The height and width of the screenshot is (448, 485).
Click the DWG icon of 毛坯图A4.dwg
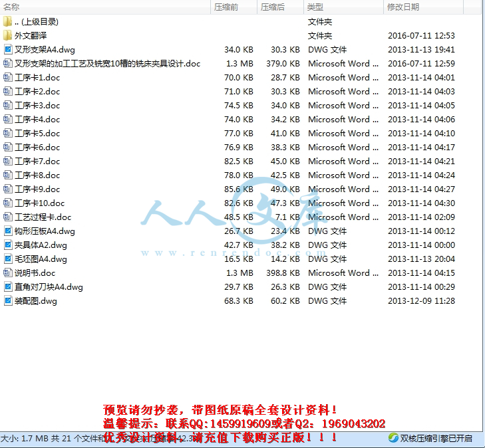pyautogui.click(x=8, y=259)
